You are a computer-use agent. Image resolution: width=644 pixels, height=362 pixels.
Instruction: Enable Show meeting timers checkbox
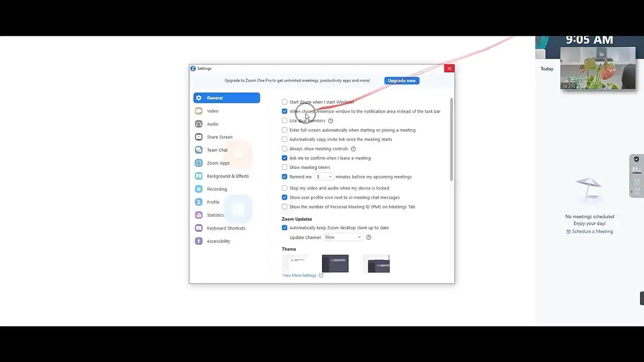coord(285,167)
